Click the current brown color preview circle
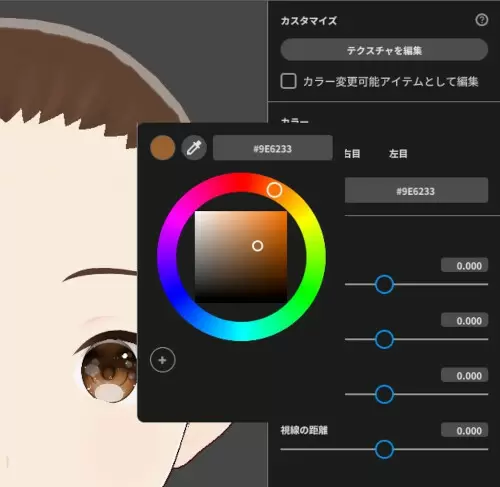The width and height of the screenshot is (500, 487). point(163,148)
